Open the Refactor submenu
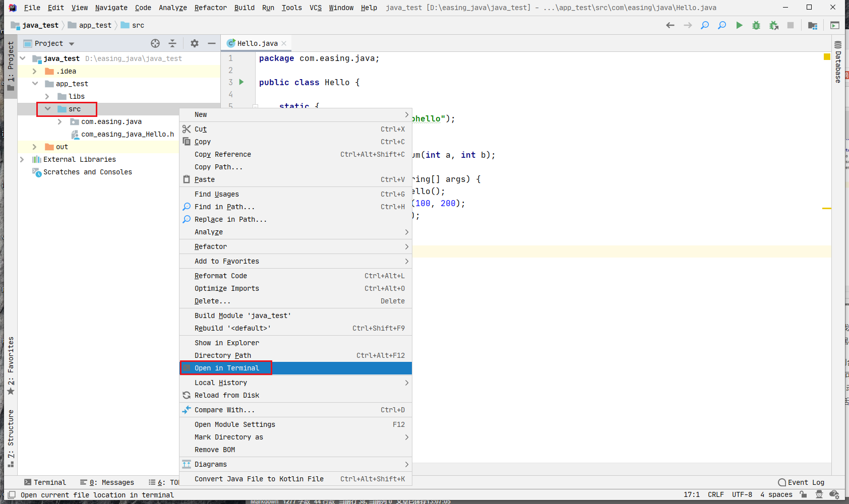 click(x=295, y=246)
